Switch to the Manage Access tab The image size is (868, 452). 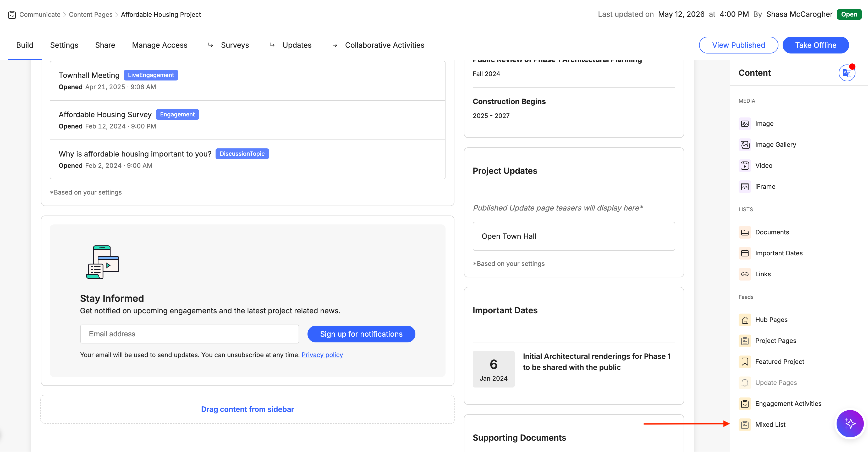[160, 45]
